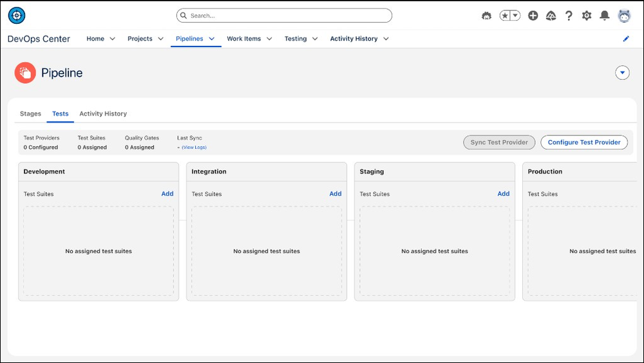The width and height of the screenshot is (644, 363).
Task: Click the Quality Gates '0 Assigned' value
Action: [140, 147]
